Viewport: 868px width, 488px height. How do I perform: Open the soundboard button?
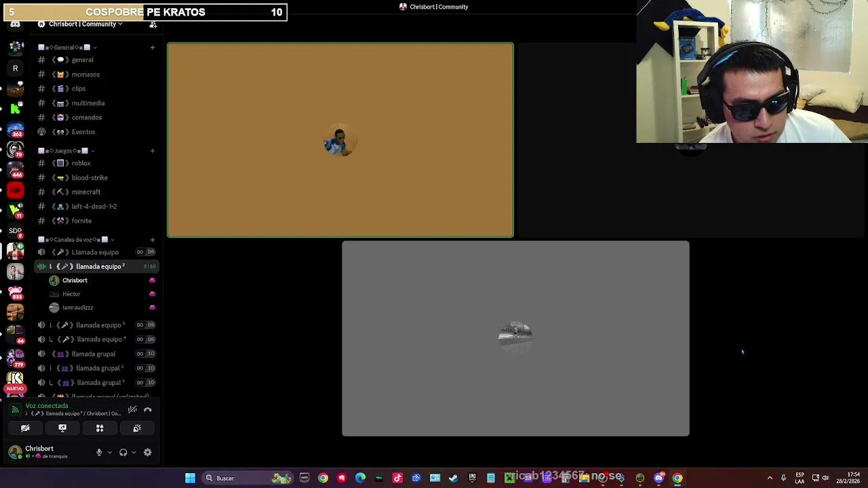click(137, 428)
